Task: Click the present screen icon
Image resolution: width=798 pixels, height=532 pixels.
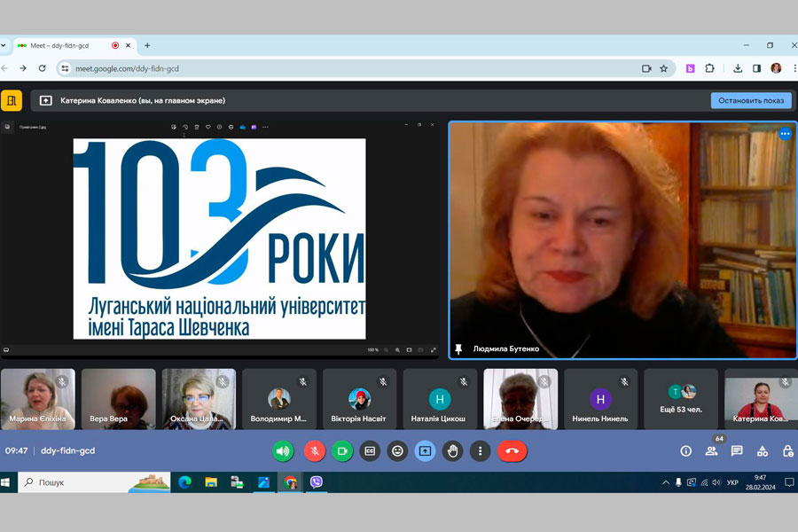Action: (425, 451)
